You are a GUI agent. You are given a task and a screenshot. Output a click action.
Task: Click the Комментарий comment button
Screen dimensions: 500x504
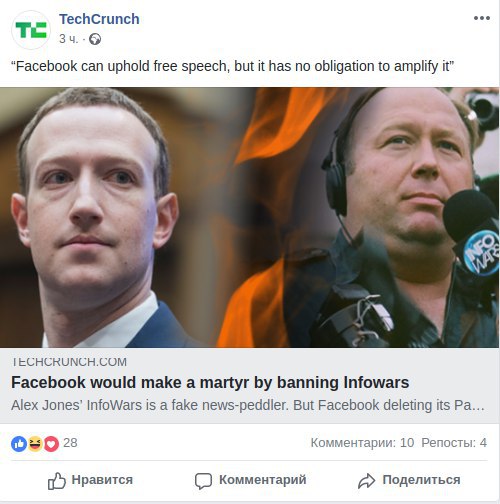click(250, 480)
